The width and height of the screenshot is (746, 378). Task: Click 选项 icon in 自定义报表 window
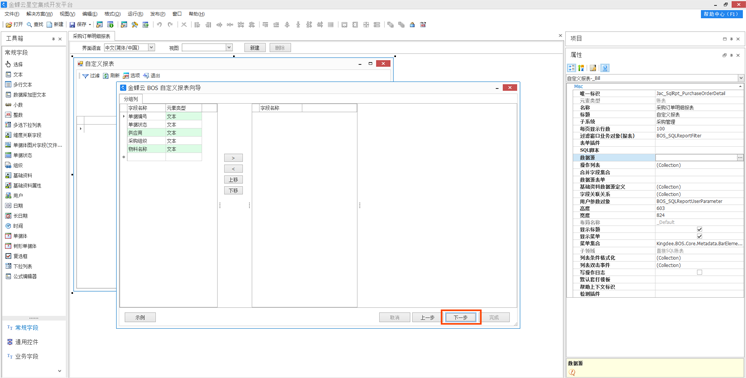click(x=126, y=76)
